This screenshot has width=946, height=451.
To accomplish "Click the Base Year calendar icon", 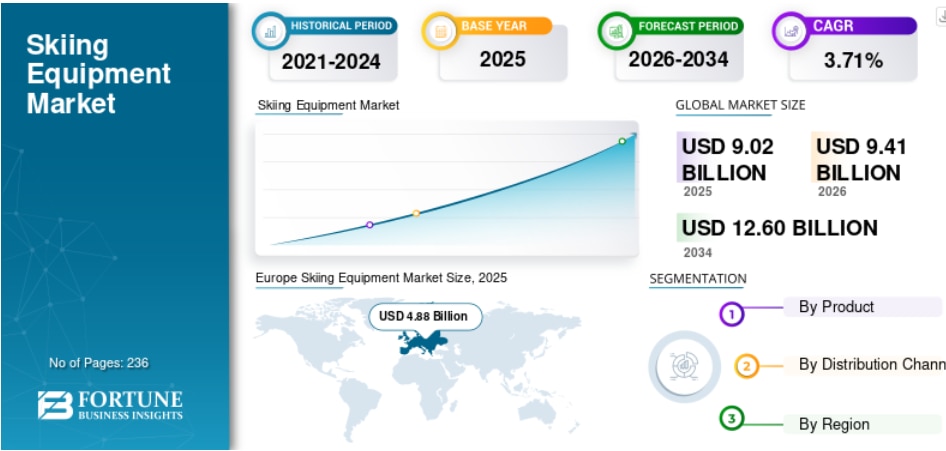I will point(440,31).
